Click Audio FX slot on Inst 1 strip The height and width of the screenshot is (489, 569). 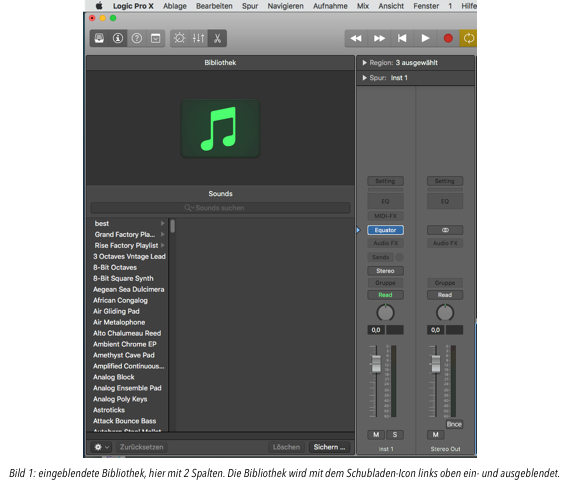(385, 243)
